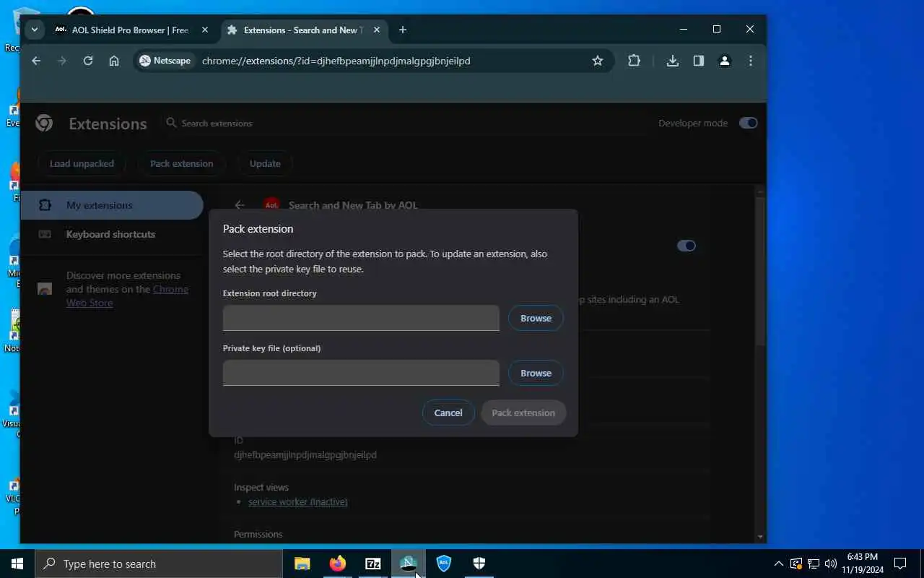Viewport: 924px width, 578px height.
Task: Open the Chrome Web Store link
Action: (127, 296)
